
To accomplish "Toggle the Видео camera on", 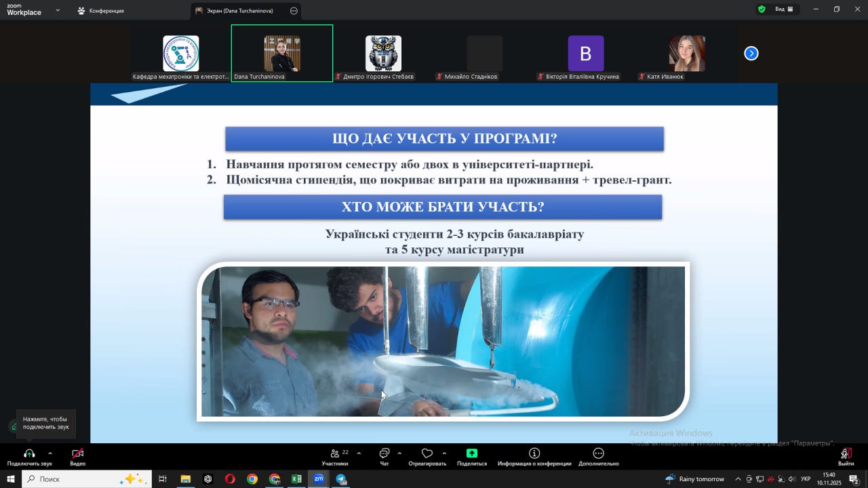I will pyautogui.click(x=77, y=454).
